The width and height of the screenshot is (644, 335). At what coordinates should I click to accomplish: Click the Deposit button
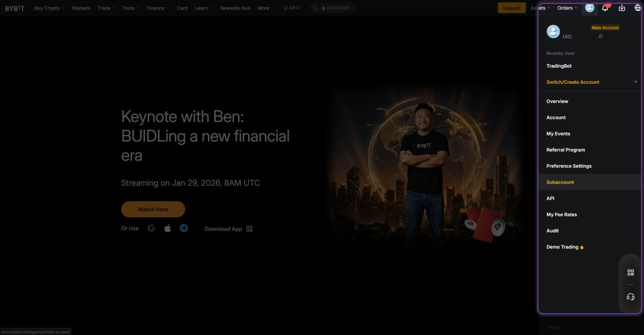511,8
